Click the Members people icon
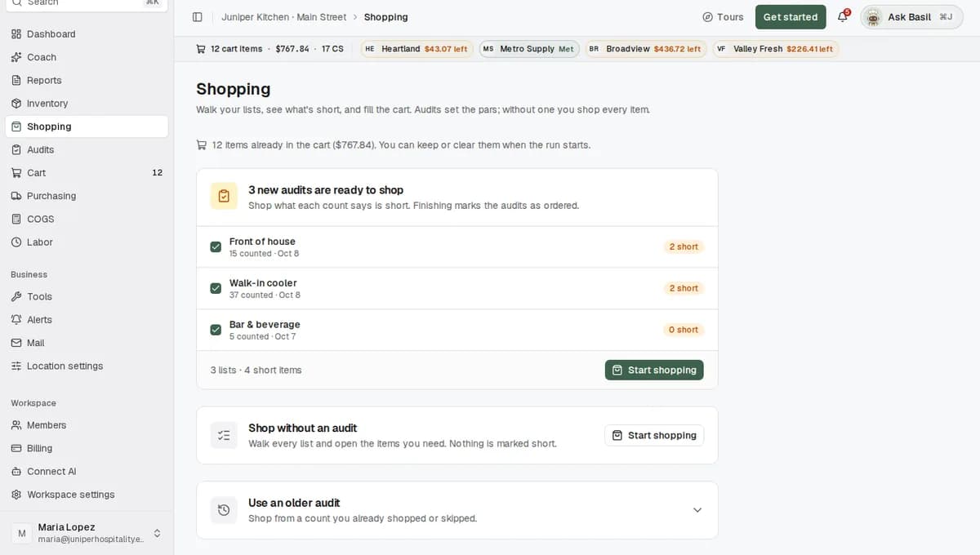The width and height of the screenshot is (980, 555). 16,425
